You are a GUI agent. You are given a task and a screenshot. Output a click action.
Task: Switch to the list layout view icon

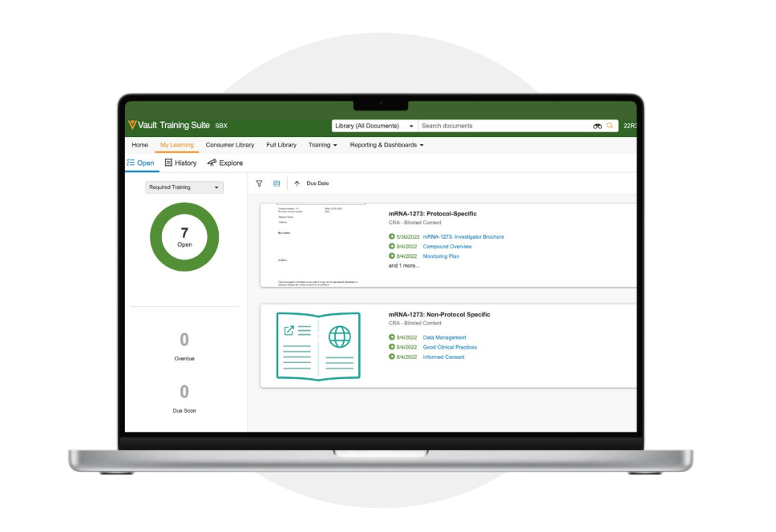277,183
